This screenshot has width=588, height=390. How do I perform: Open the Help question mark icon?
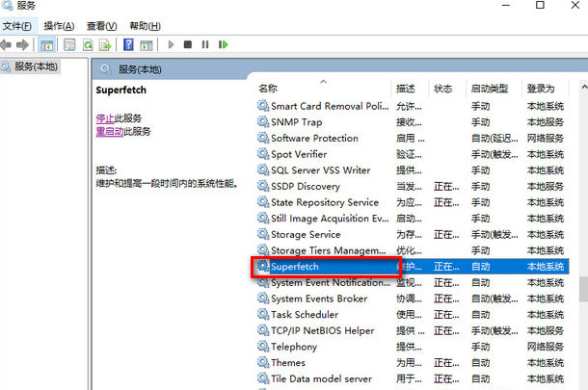[128, 44]
